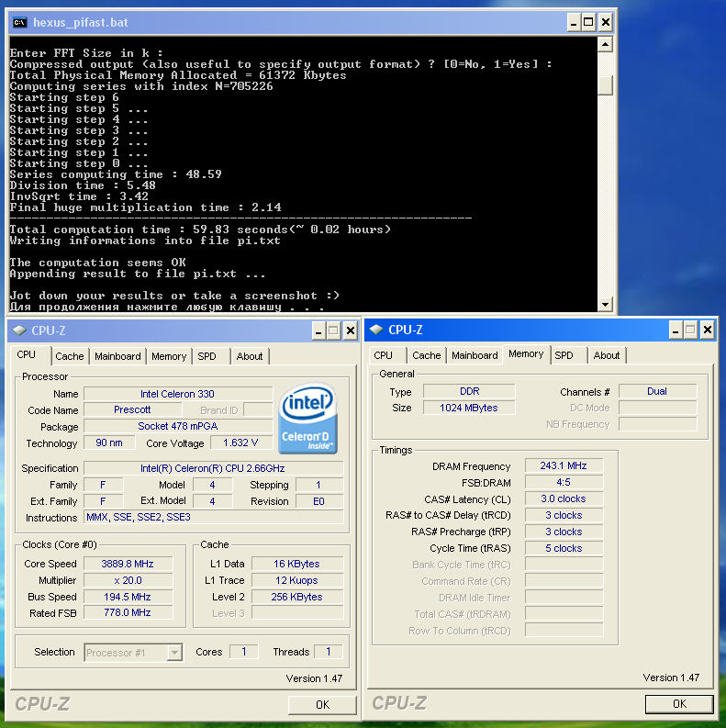This screenshot has height=728, width=726.
Task: Select Memory tab in right CPU-Z window
Action: (x=526, y=353)
